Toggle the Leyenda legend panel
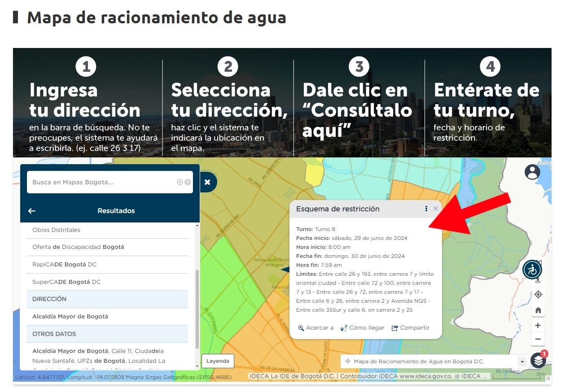The width and height of the screenshot is (565, 392). tap(218, 361)
